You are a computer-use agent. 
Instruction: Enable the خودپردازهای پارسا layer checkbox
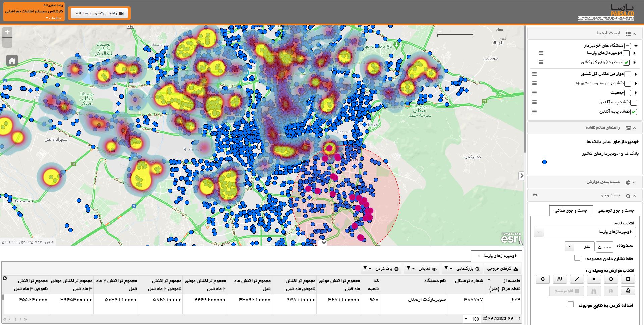pyautogui.click(x=626, y=53)
